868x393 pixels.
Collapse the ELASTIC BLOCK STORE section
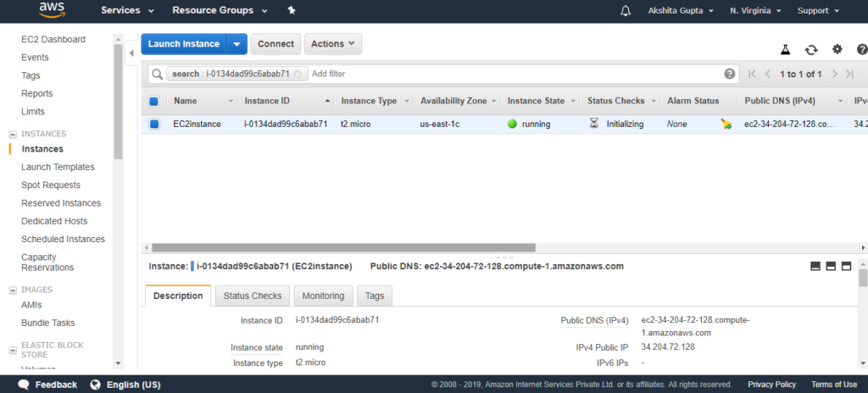13,351
